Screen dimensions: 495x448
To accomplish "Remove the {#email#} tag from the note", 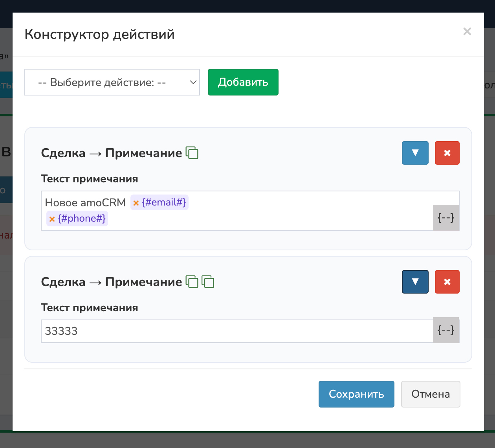I will tap(136, 203).
